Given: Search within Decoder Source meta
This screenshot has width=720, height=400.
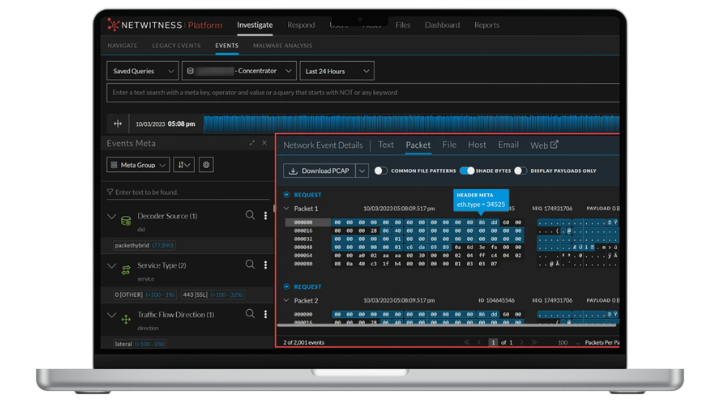Looking at the screenshot, I should (x=250, y=215).
